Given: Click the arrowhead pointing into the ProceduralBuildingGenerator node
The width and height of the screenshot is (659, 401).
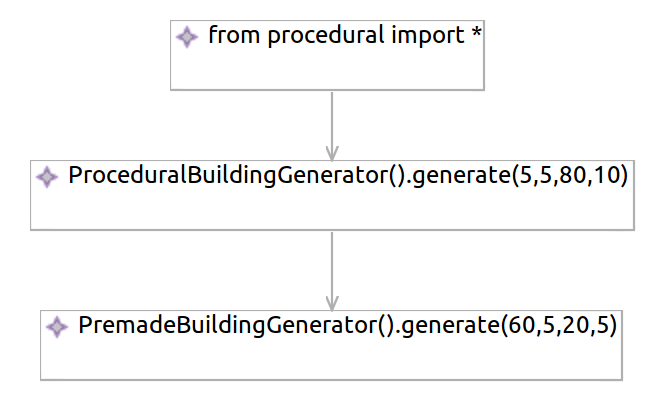Looking at the screenshot, I should (331, 148).
